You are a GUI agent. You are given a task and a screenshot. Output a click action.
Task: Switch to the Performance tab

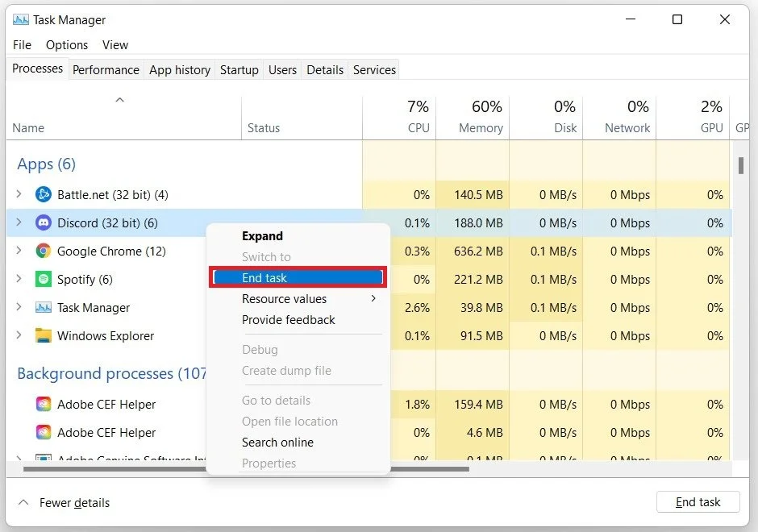(106, 70)
